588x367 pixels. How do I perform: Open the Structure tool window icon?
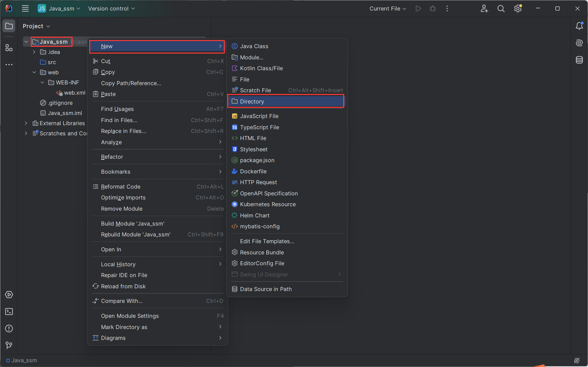[9, 48]
